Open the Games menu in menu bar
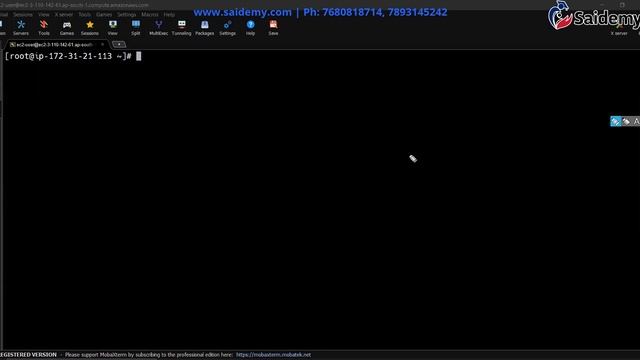Image resolution: width=640 pixels, height=360 pixels. coord(104,15)
